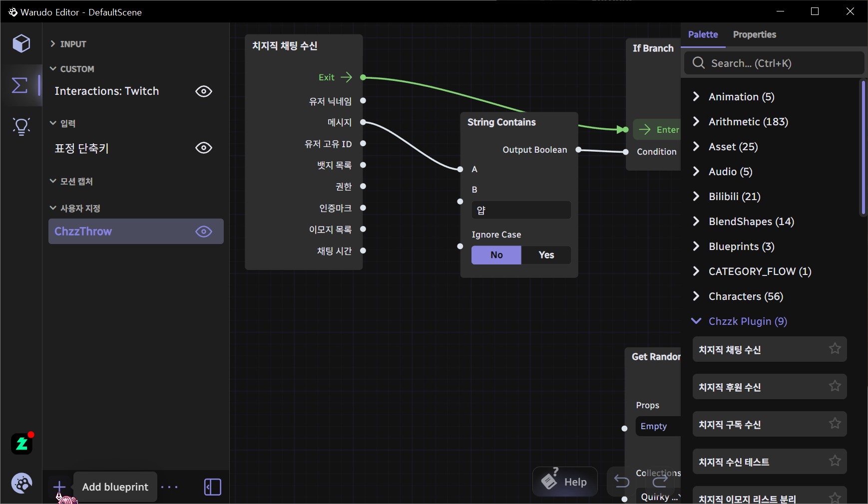868x504 pixels.
Task: Add the 치지직 구독 수신 node from palette
Action: click(x=770, y=424)
